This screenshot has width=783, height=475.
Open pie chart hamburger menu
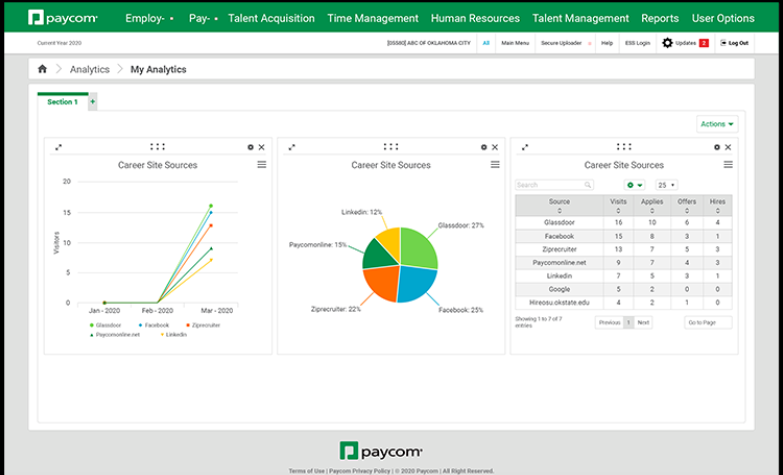[x=495, y=165]
